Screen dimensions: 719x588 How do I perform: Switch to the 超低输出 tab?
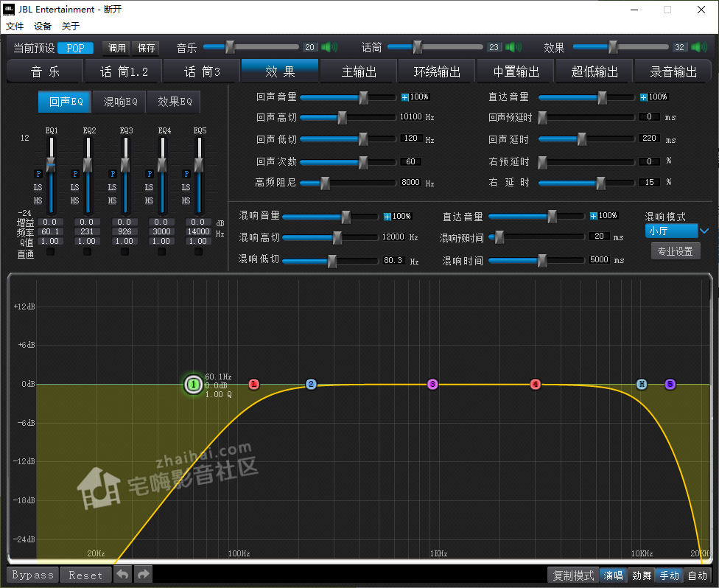[595, 71]
